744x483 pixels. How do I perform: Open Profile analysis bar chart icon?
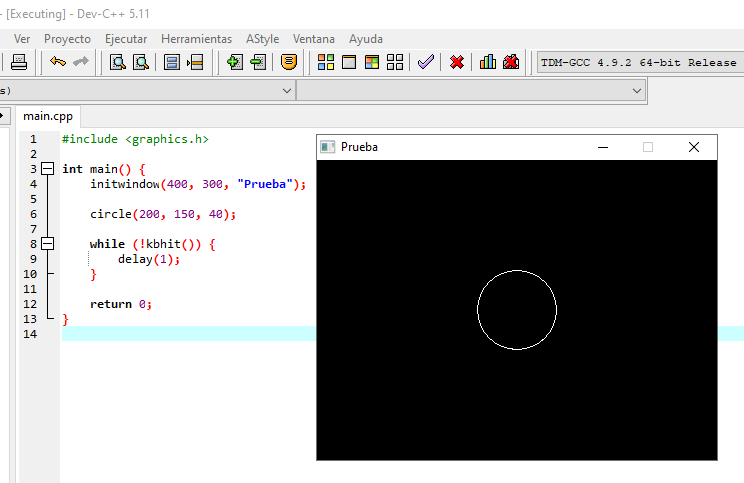point(487,62)
